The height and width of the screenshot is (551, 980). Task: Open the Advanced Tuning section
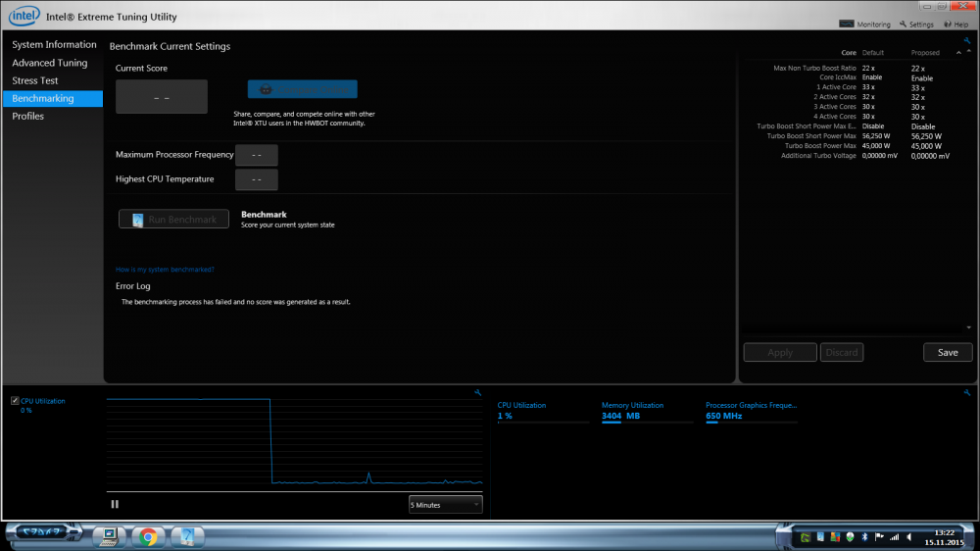click(x=50, y=63)
